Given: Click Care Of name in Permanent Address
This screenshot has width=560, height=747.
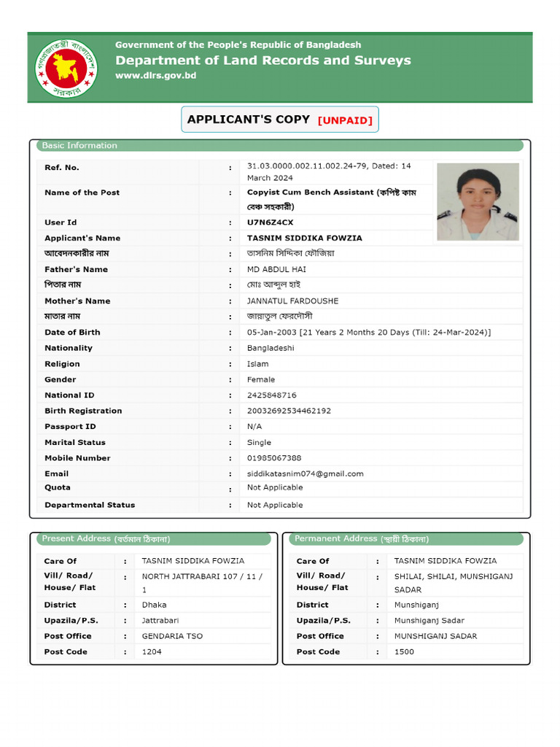Looking at the screenshot, I should pyautogui.click(x=446, y=561).
